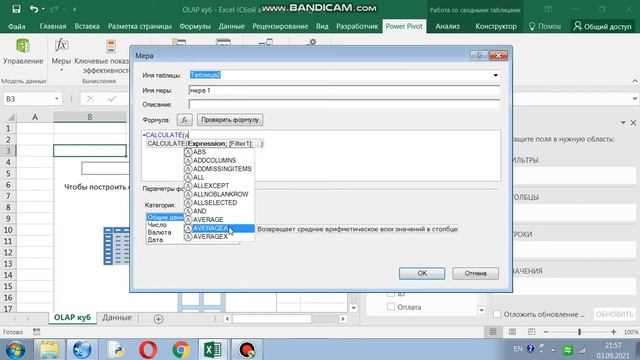Viewport: 640px width, 360px height.
Task: Click the Undo arrow icon
Action: point(34,9)
